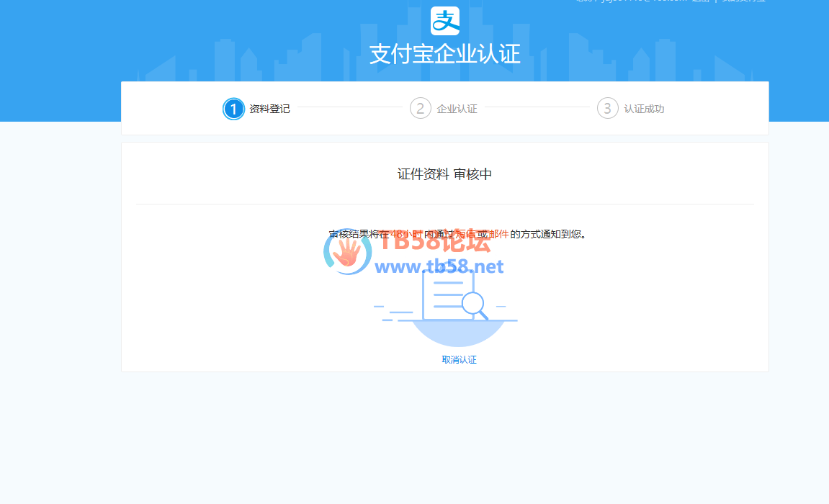Click the 取消认证 link

459,360
